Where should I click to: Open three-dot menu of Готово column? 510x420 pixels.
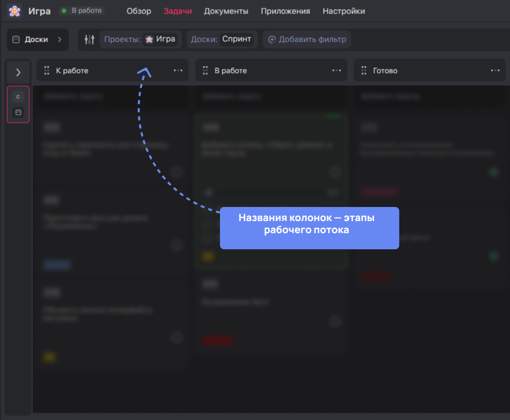(495, 71)
